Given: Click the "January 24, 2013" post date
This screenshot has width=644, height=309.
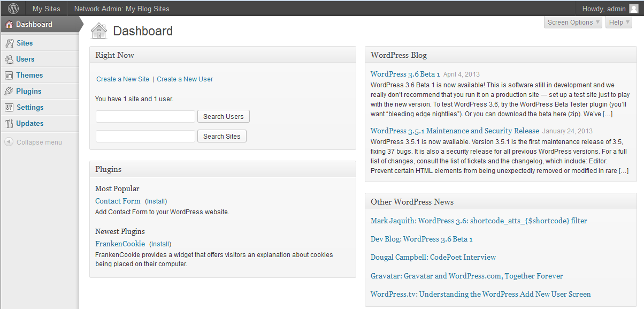Looking at the screenshot, I should tap(568, 131).
